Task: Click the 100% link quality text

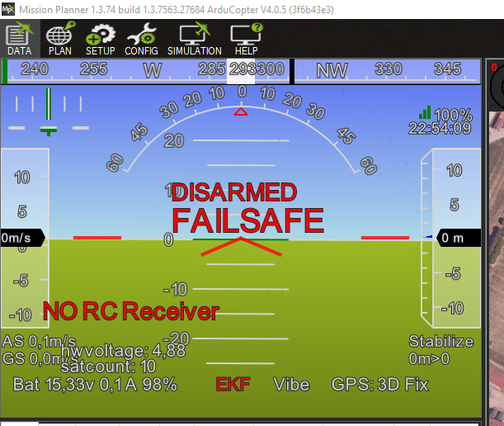Action: [453, 115]
